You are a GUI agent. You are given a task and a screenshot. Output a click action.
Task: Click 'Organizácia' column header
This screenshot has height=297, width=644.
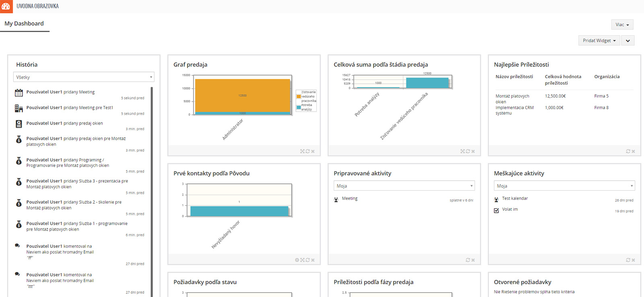pyautogui.click(x=607, y=77)
